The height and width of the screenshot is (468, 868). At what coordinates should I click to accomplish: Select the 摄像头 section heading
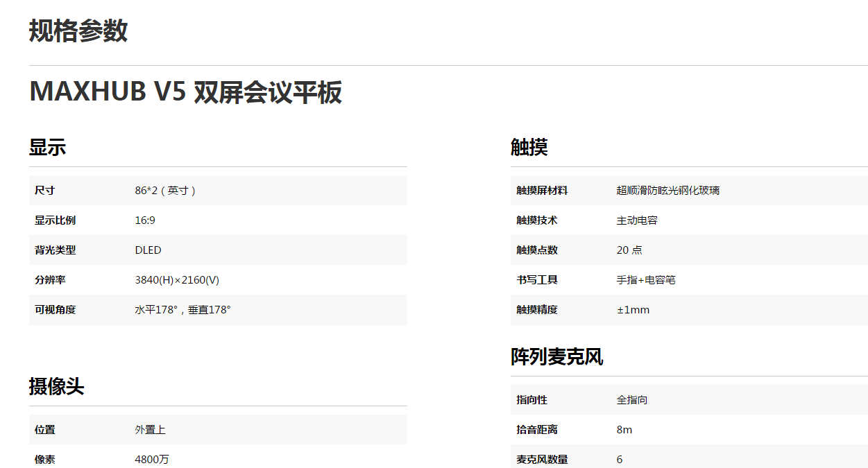tap(56, 386)
